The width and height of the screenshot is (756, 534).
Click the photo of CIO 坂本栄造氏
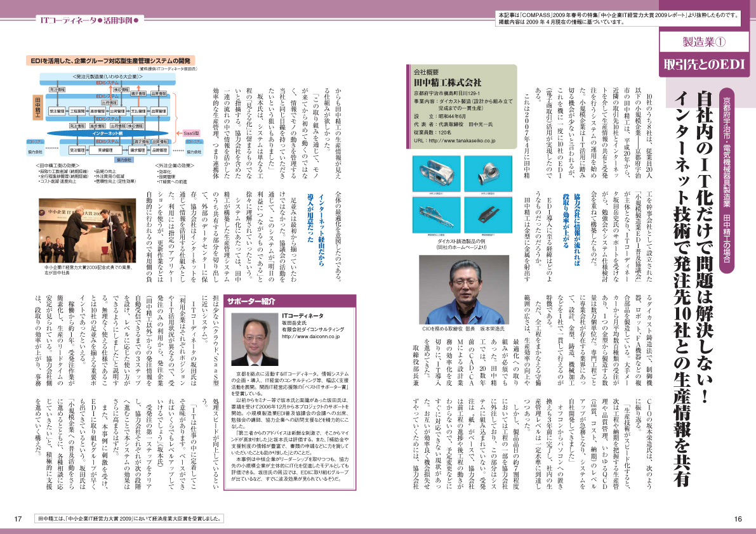pos(464,289)
